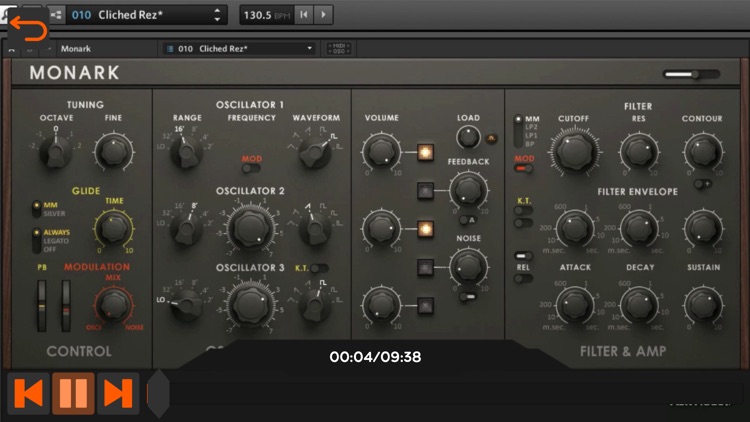Click the Filter Envelope Sustain knob
This screenshot has height=422, width=750.
(703, 228)
